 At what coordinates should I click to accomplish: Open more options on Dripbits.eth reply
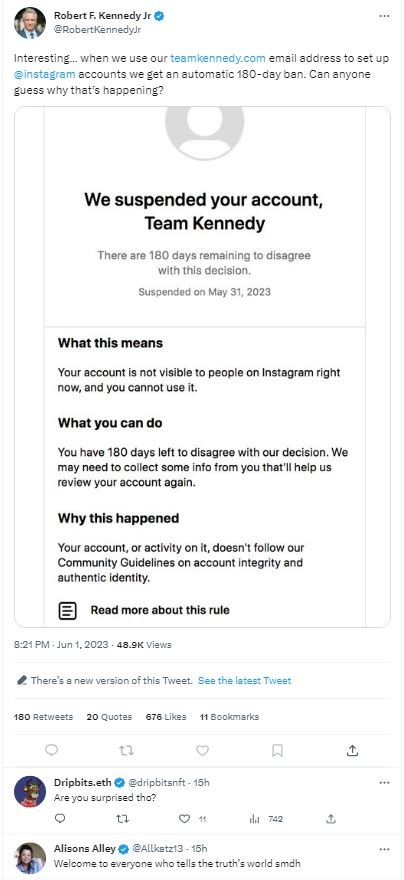pyautogui.click(x=384, y=782)
